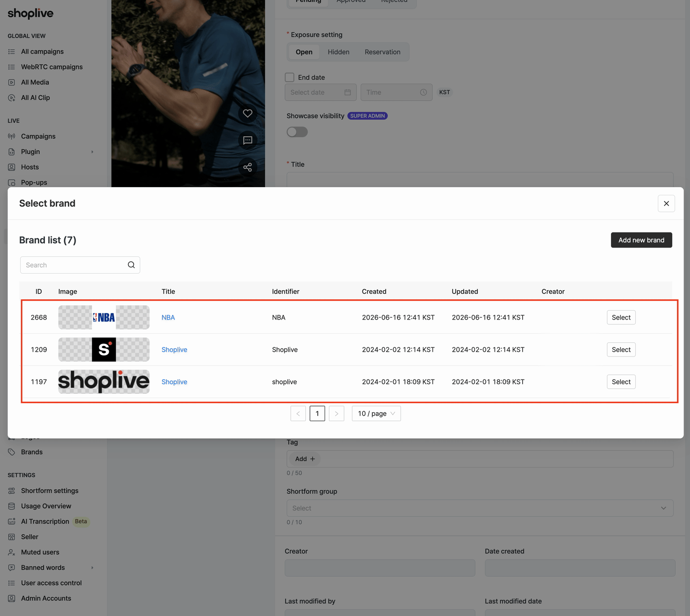Open Seller settings in sidebar

coord(29,537)
